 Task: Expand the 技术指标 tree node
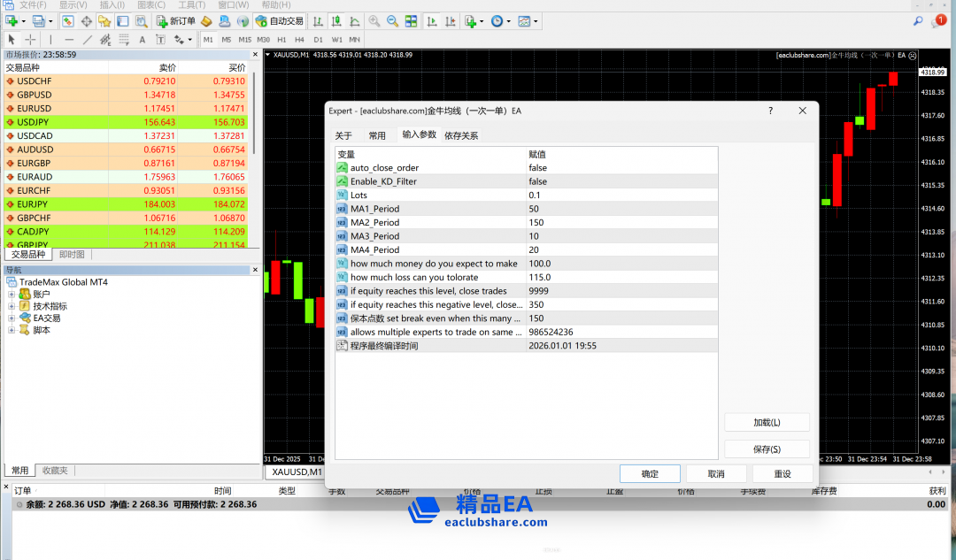pos(12,306)
